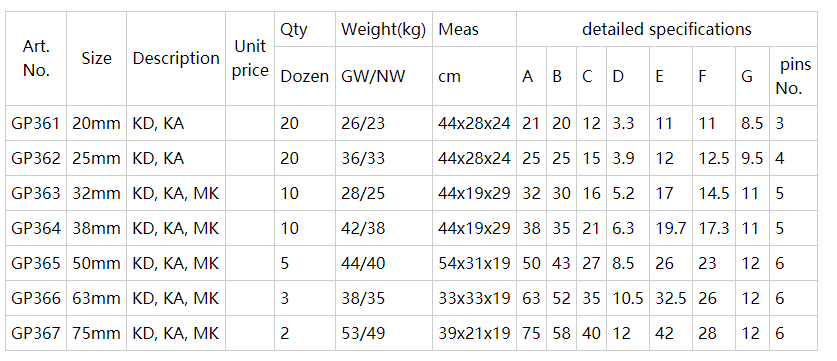837x361 pixels.
Task: Select the 26/23 weight cell
Action: [384, 123]
